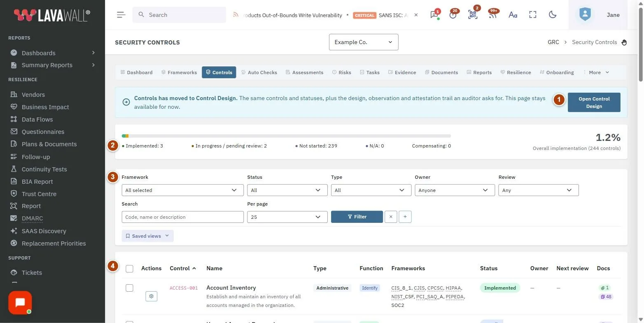Click the Replacement Priorities icon
Image resolution: width=644 pixels, height=323 pixels.
(x=14, y=243)
